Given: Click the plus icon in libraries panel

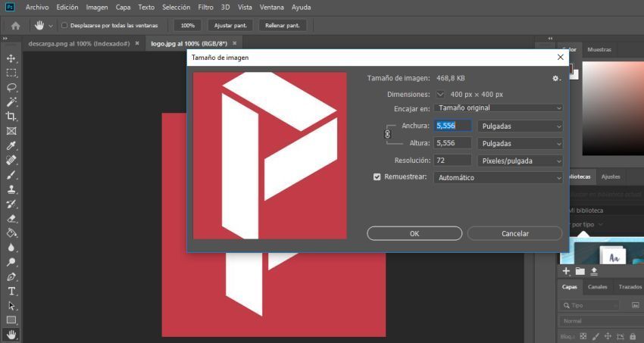Looking at the screenshot, I should (x=566, y=271).
